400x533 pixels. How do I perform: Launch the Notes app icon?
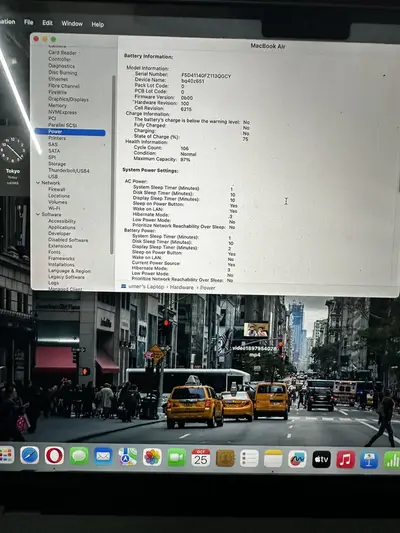273,459
